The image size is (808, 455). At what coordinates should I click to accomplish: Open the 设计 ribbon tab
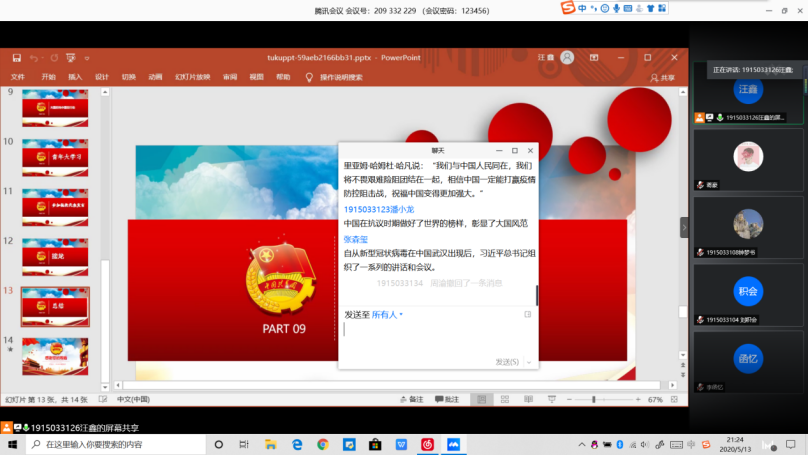(x=102, y=77)
